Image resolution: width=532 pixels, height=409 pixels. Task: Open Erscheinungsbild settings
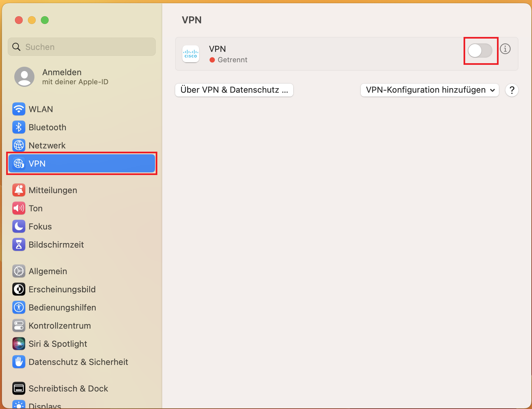(x=62, y=289)
